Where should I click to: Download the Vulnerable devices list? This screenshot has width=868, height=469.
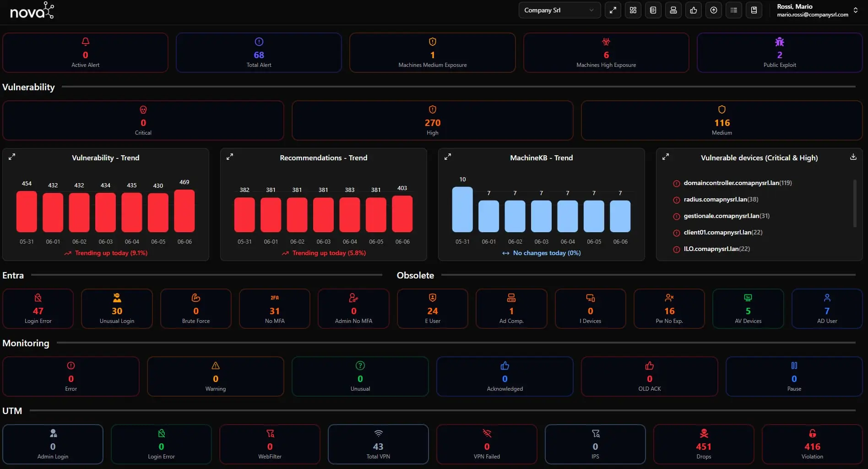[853, 157]
